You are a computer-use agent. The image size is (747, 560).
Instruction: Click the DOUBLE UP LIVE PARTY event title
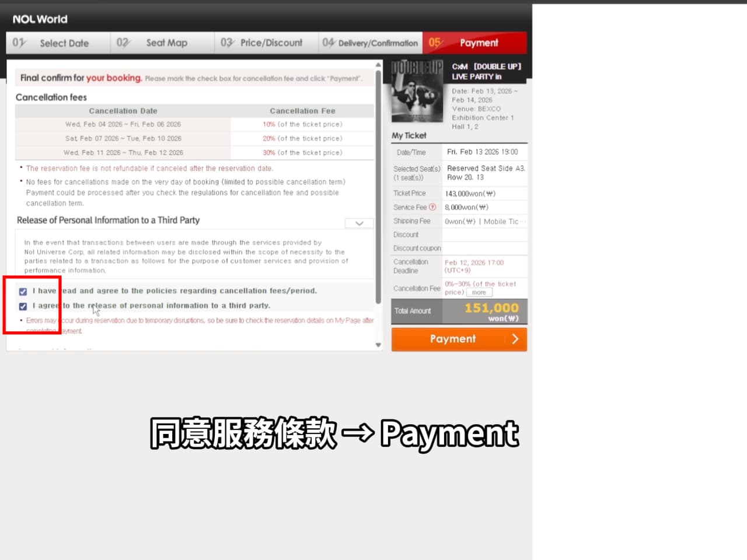point(487,71)
